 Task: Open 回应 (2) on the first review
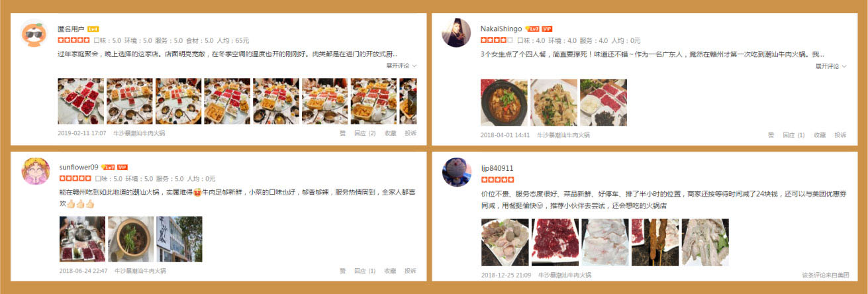(365, 133)
